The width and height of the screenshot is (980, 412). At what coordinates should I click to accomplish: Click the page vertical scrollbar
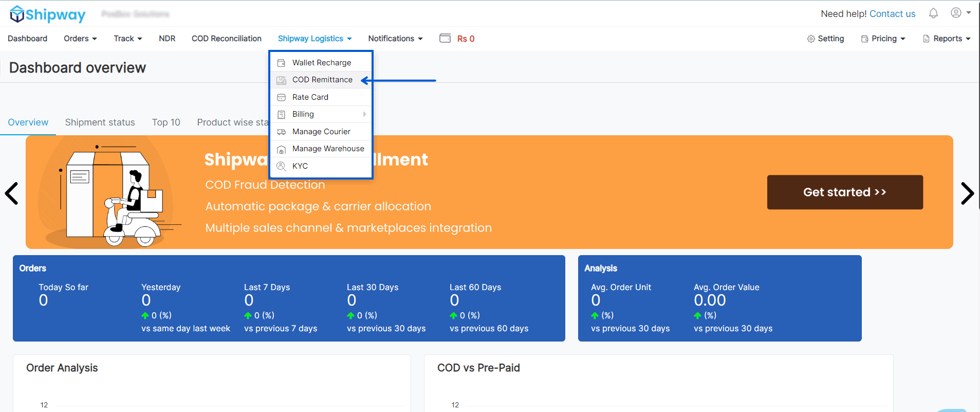pyautogui.click(x=978, y=104)
